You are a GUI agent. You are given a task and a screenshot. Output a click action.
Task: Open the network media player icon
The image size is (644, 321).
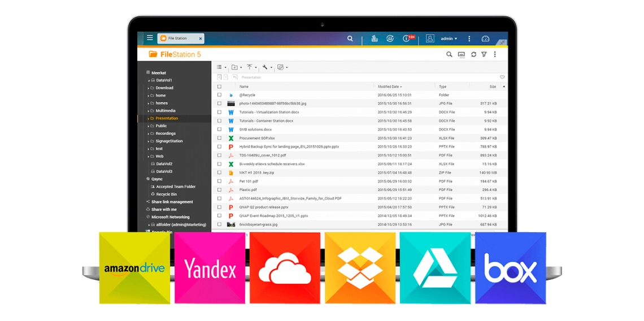[x=461, y=54]
